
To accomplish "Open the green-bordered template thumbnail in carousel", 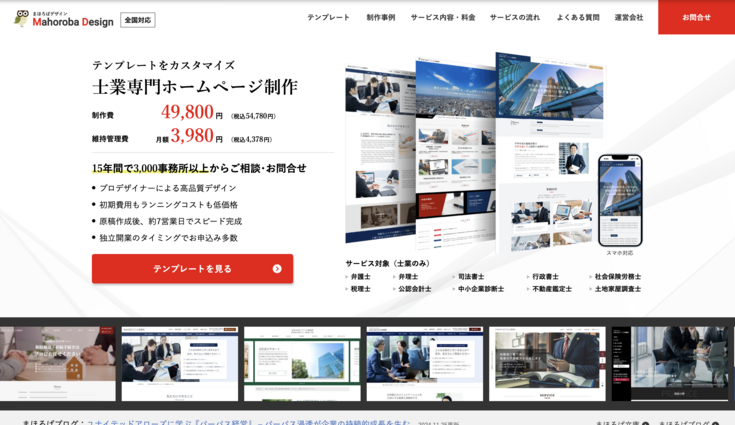I will pyautogui.click(x=302, y=364).
